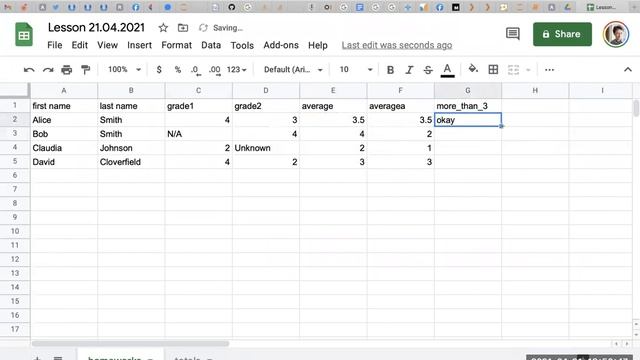Select column G header
Screen dimensions: 640x360
click(468, 90)
